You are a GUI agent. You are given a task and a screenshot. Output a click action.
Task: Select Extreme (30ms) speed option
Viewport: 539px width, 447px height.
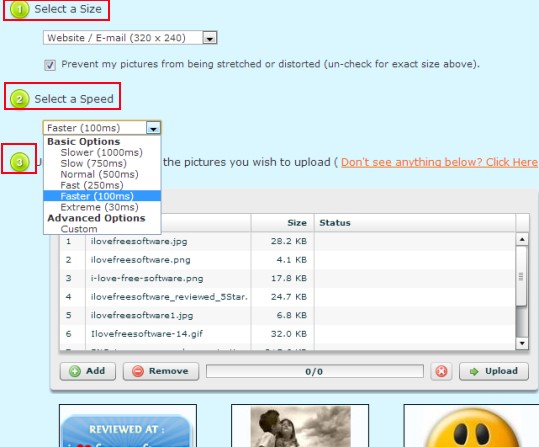tap(99, 207)
